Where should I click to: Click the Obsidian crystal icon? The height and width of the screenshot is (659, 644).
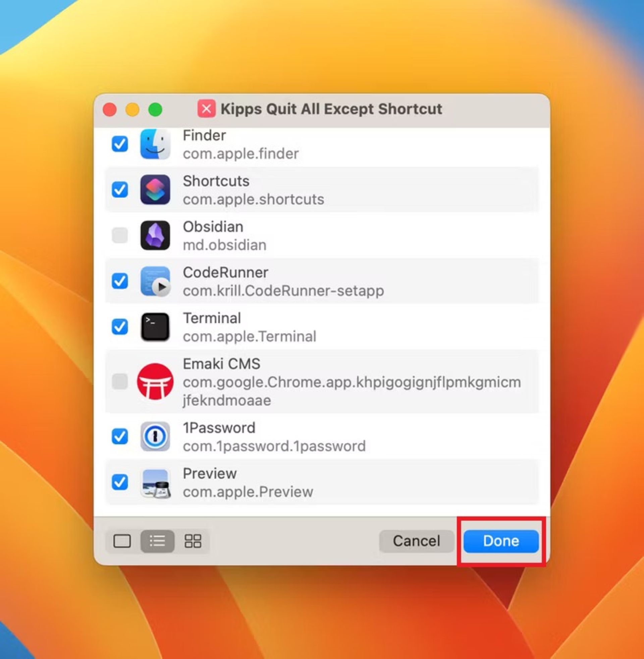155,236
